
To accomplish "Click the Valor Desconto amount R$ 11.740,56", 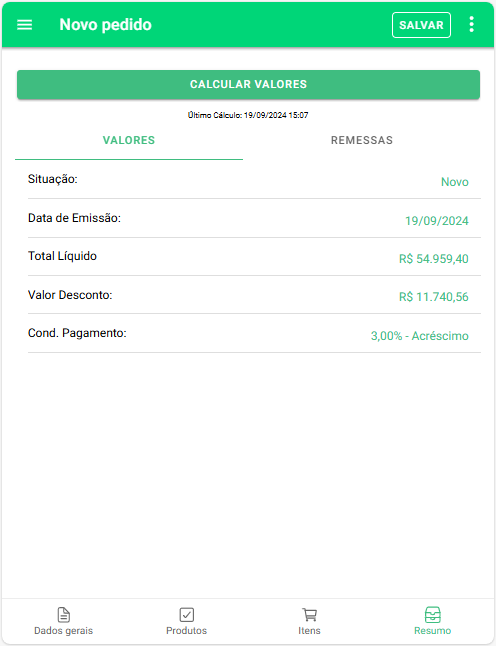I will pos(433,297).
